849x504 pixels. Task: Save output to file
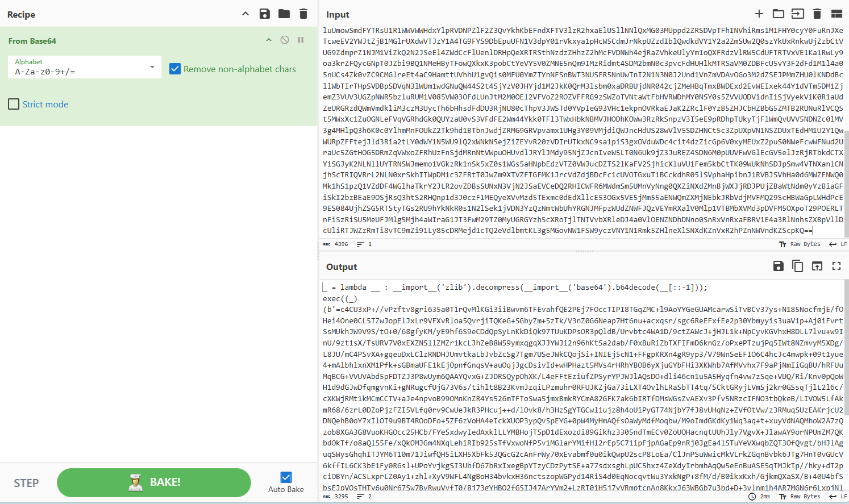pyautogui.click(x=779, y=266)
